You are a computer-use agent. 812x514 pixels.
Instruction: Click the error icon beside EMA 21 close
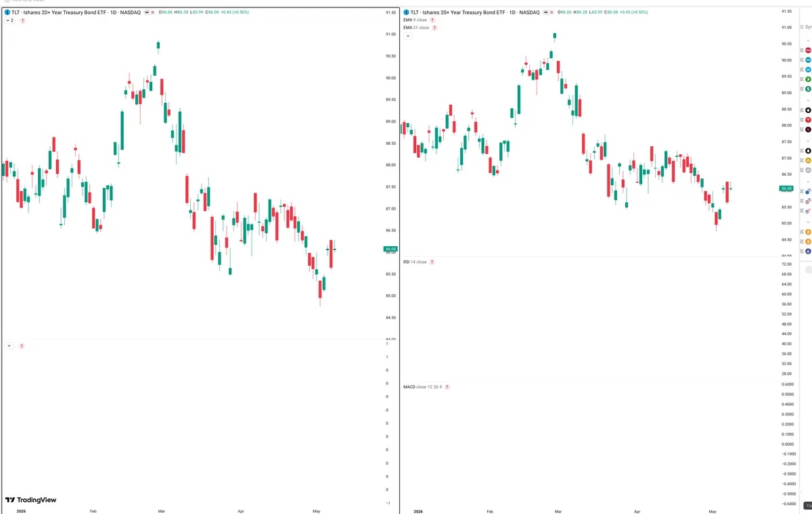435,28
